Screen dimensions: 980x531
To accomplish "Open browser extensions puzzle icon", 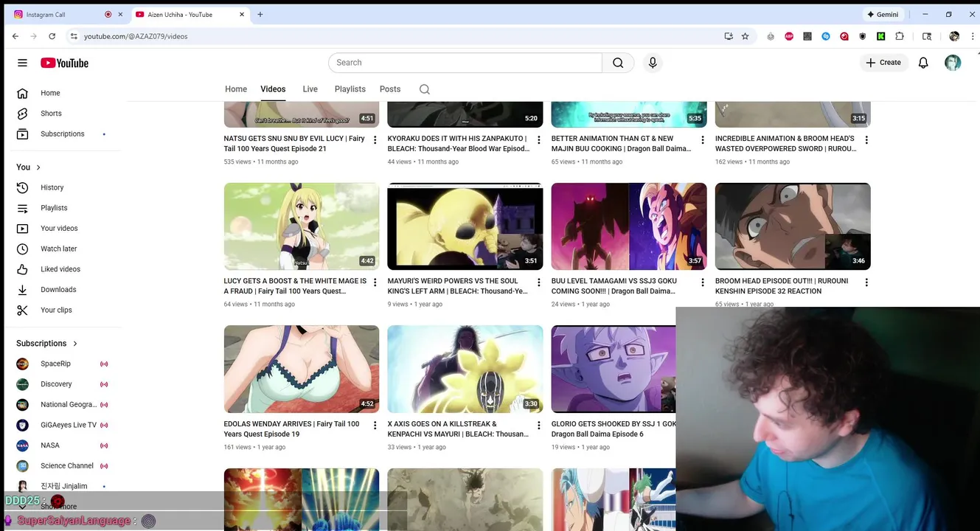I will coord(900,36).
